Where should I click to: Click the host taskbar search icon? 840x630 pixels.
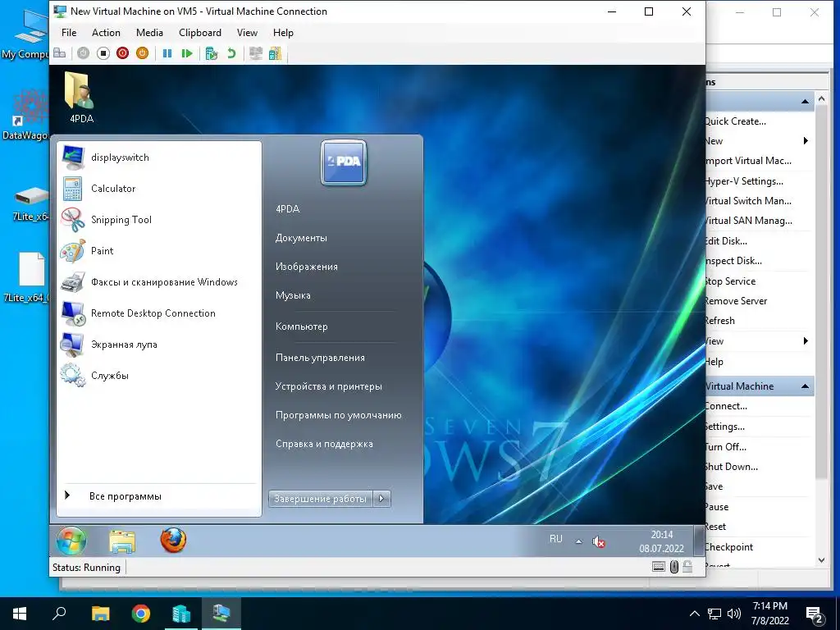[59, 614]
